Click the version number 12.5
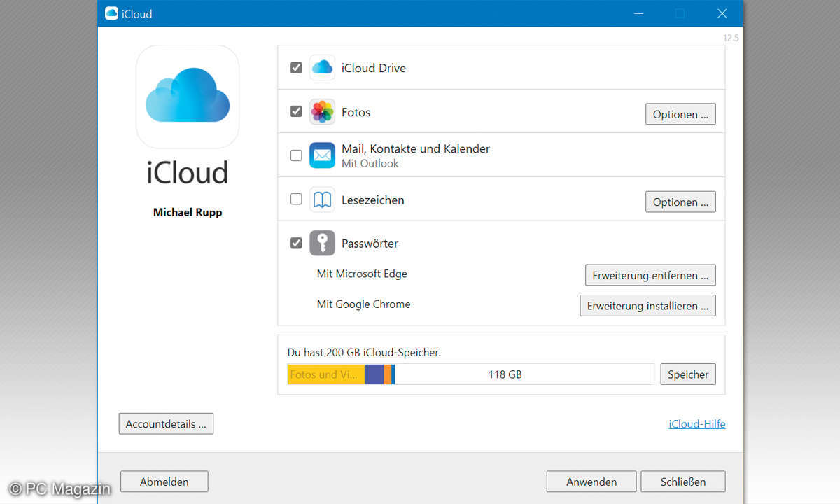Screen dimensions: 840x504 tap(731, 38)
